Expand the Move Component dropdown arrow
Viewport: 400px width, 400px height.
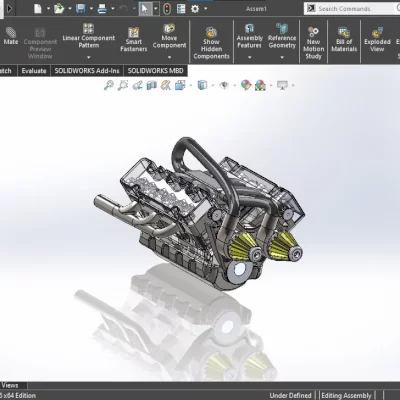pyautogui.click(x=169, y=57)
